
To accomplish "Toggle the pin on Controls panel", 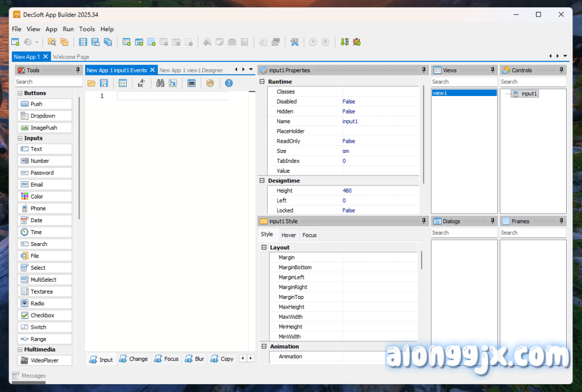I will [562, 70].
